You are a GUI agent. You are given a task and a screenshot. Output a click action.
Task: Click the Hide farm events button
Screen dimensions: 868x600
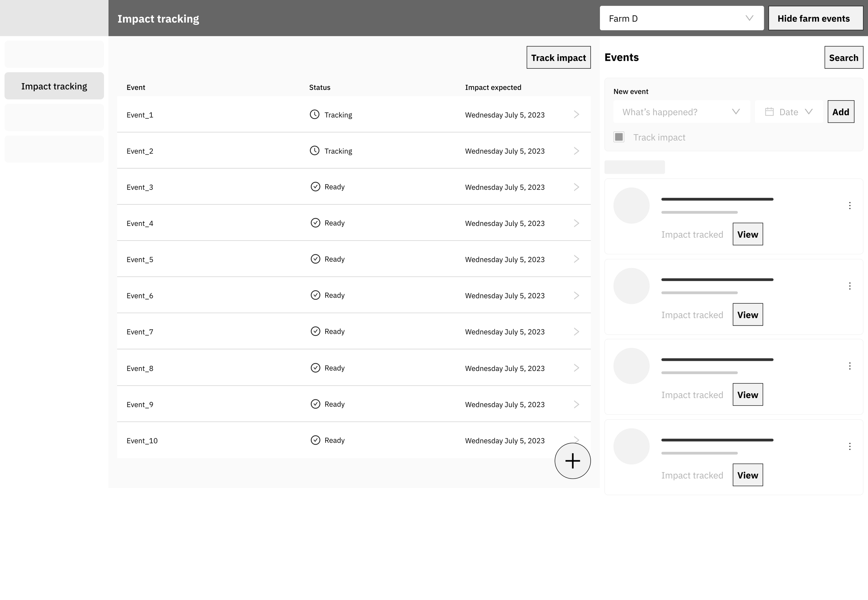tap(815, 18)
